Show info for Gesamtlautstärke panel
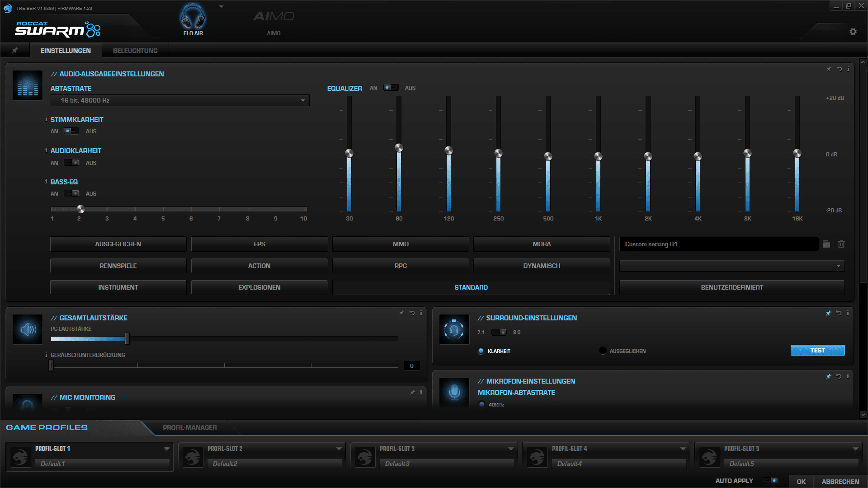Image resolution: width=868 pixels, height=488 pixels. [x=421, y=313]
